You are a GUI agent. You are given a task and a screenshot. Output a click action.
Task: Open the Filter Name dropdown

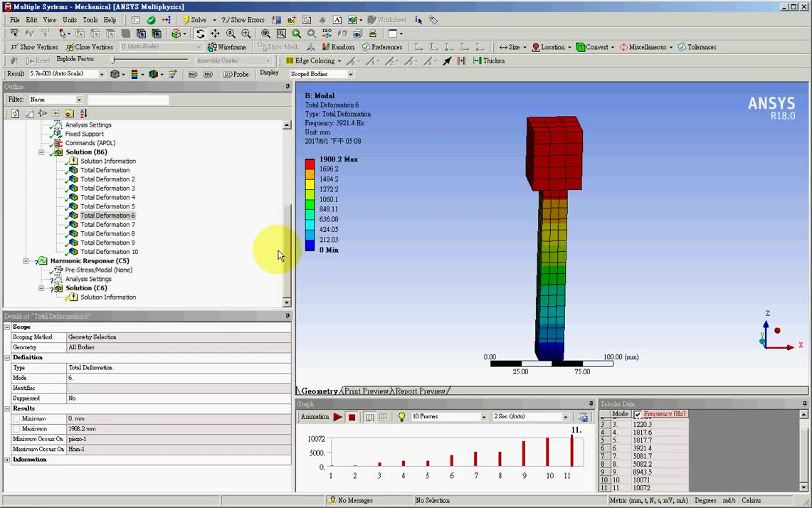(79, 100)
